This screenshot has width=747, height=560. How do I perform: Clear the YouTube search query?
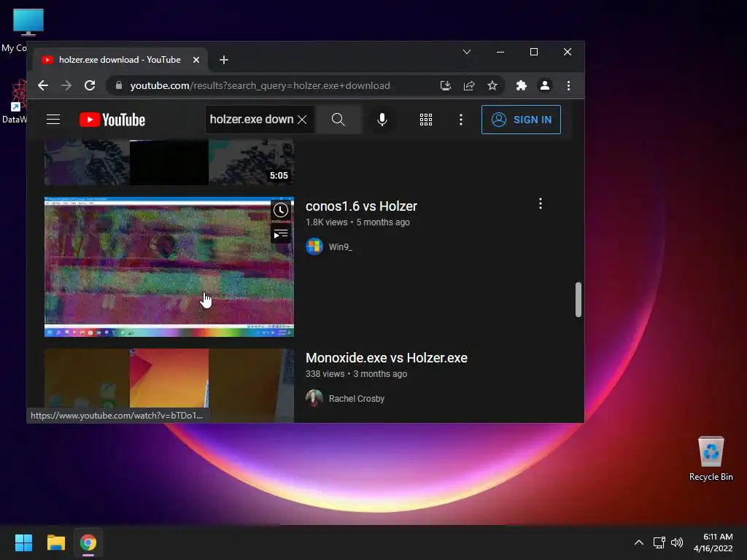coord(302,120)
